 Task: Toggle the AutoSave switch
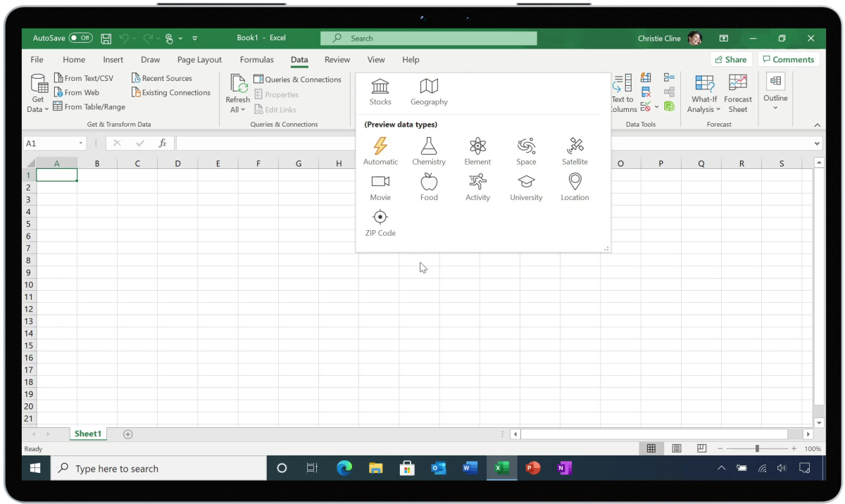[81, 38]
